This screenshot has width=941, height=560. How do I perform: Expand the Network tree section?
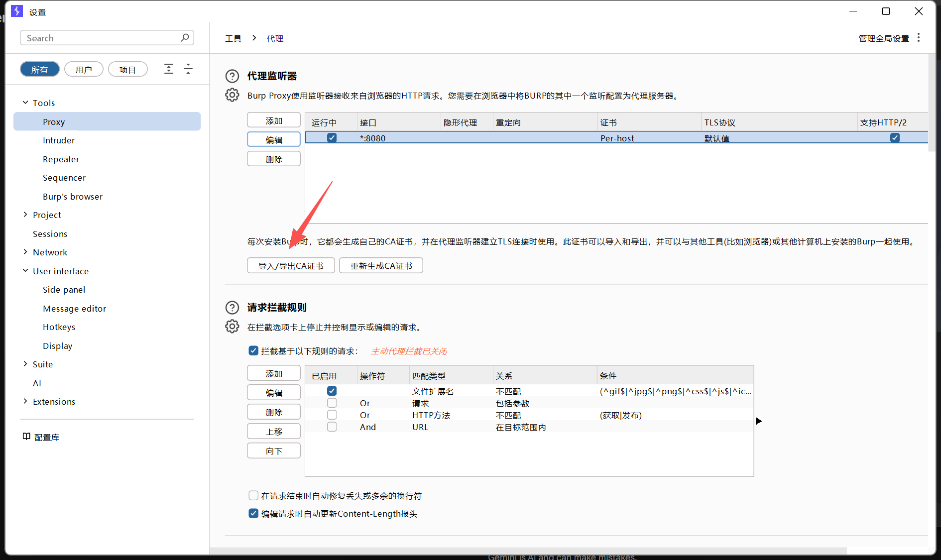[x=25, y=252]
